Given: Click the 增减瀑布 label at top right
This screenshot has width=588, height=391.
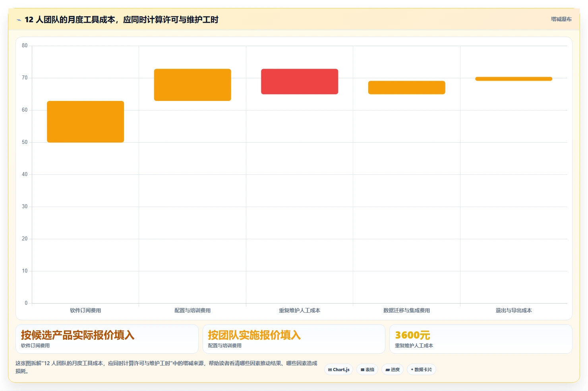Looking at the screenshot, I should click(x=561, y=19).
